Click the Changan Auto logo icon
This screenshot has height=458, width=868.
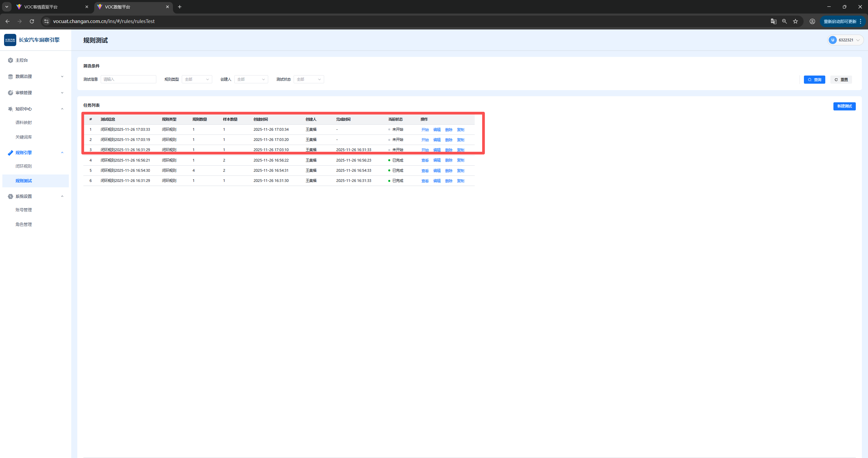pyautogui.click(x=10, y=40)
